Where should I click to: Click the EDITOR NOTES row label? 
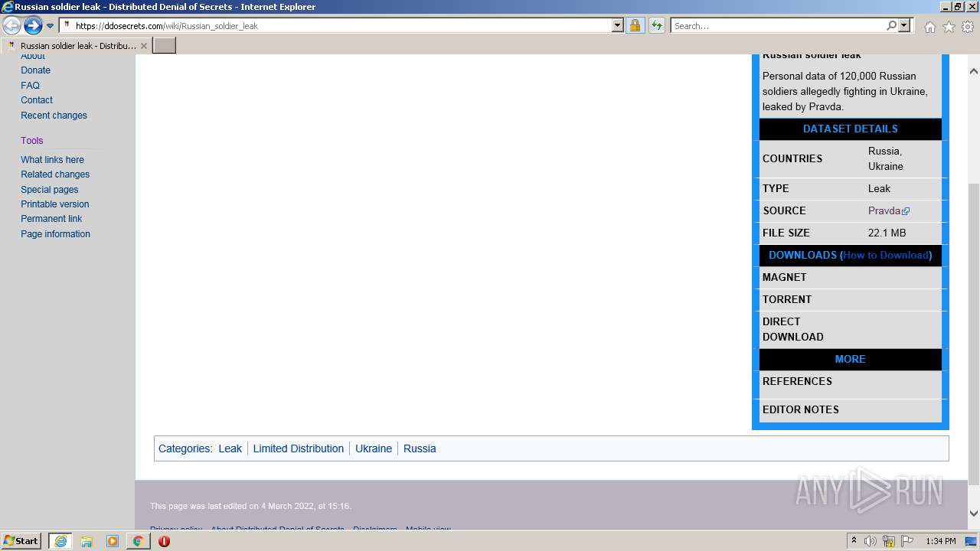coord(801,409)
